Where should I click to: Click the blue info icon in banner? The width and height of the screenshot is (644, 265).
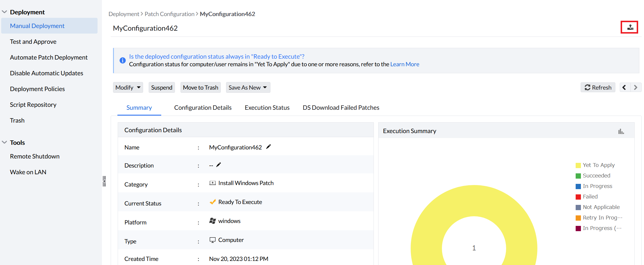(x=123, y=60)
